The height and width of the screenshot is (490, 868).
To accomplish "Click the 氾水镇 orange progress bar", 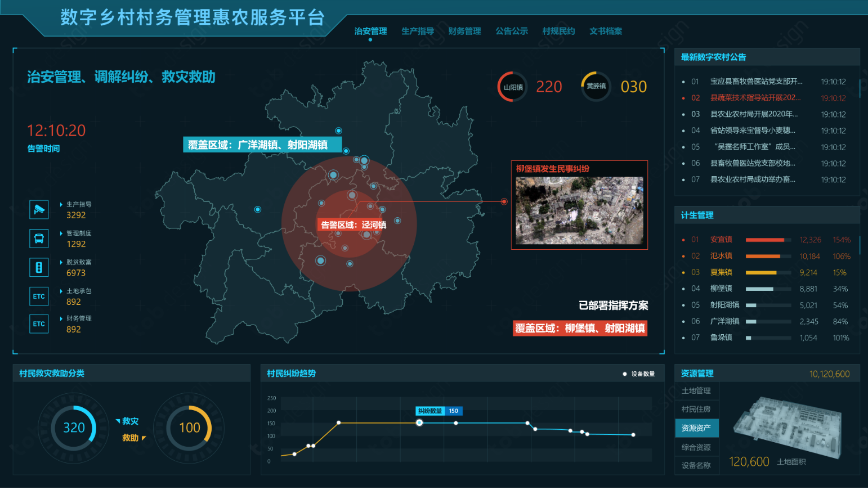I will point(768,256).
